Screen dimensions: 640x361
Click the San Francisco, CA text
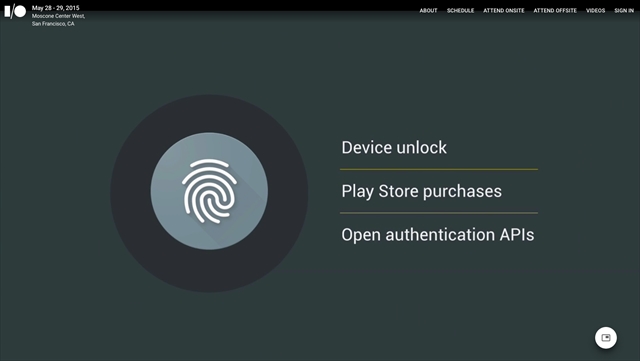[53, 24]
